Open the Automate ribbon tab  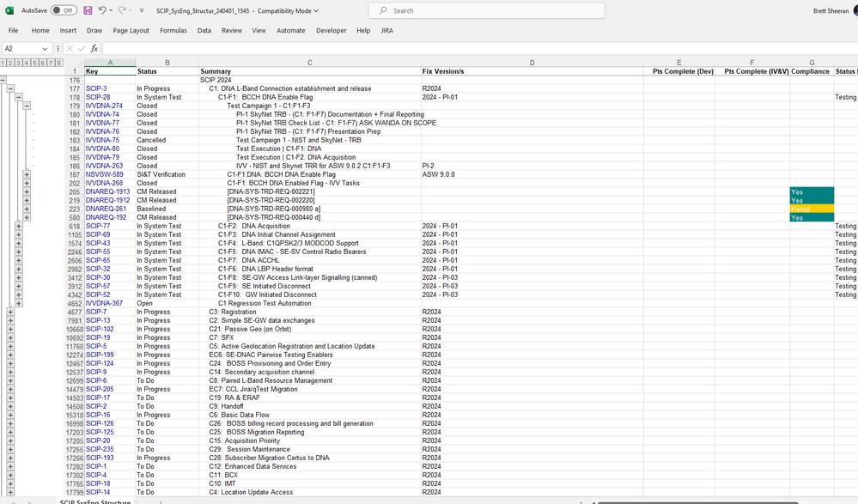coord(290,31)
